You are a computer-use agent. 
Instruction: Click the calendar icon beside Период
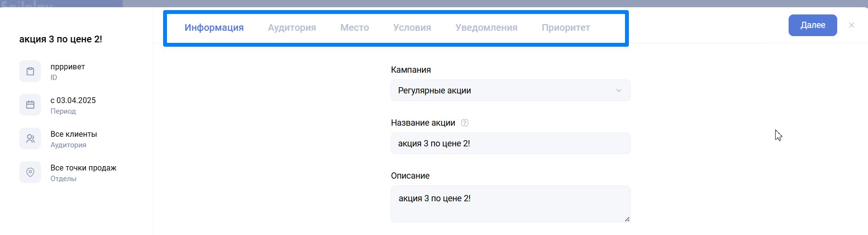(x=30, y=105)
